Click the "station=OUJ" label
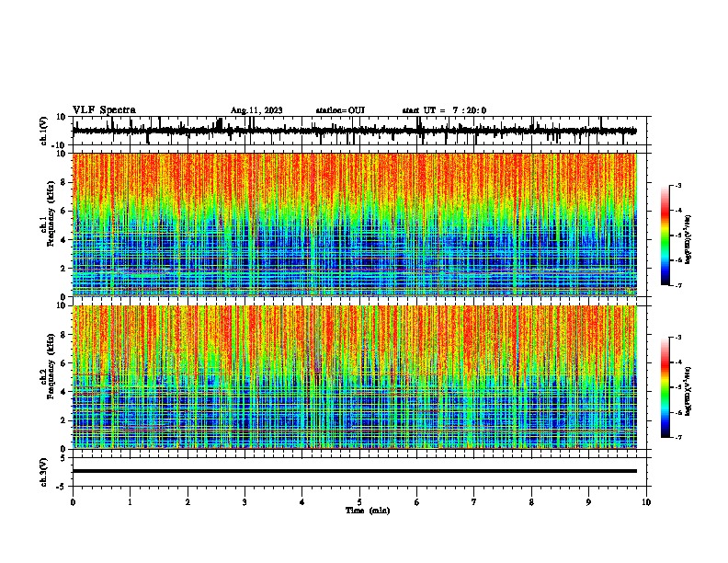The width and height of the screenshot is (728, 563). pos(340,110)
